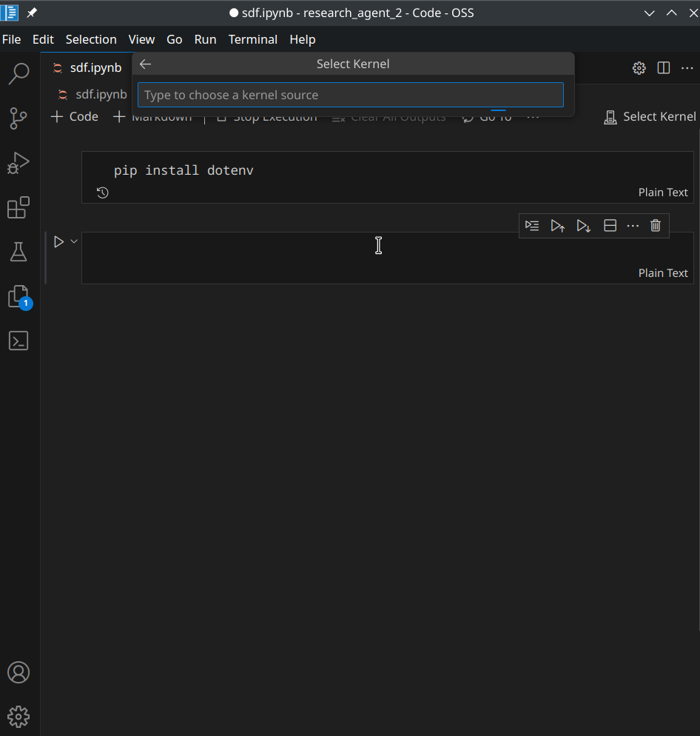The width and height of the screenshot is (700, 736).
Task: Click the pin icon in title bar
Action: (31, 13)
